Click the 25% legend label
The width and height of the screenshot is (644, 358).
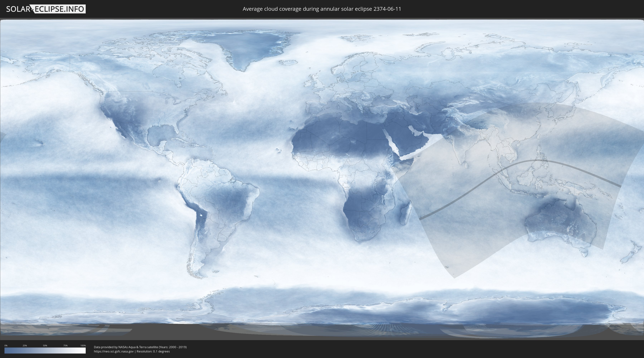pyautogui.click(x=25, y=345)
